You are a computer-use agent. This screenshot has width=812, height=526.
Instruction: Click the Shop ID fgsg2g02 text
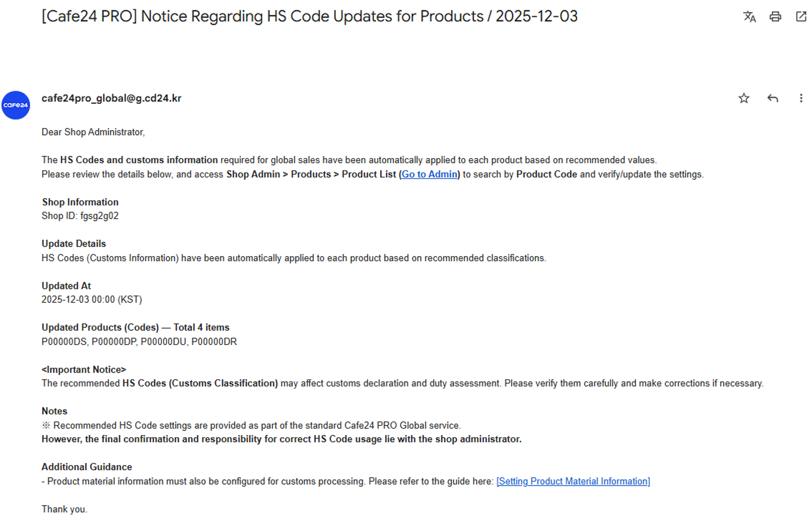click(x=80, y=216)
